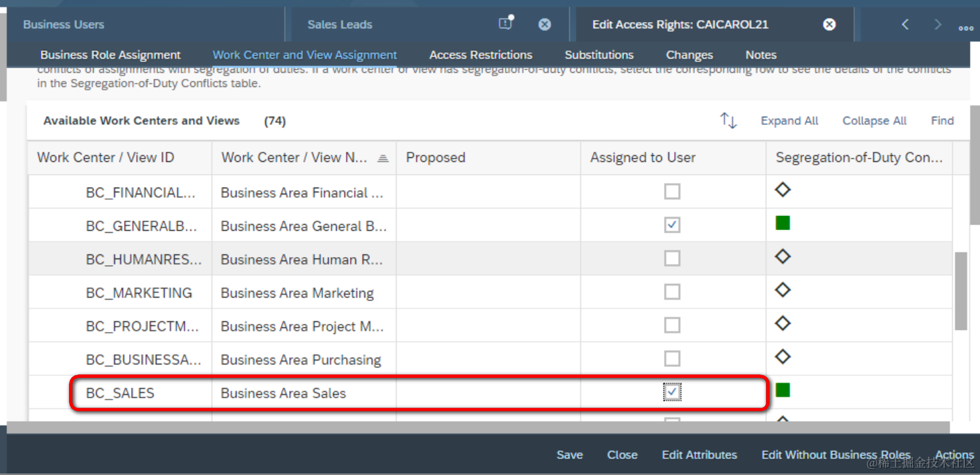Select the BC_PROJECTM... cell

coord(120,327)
